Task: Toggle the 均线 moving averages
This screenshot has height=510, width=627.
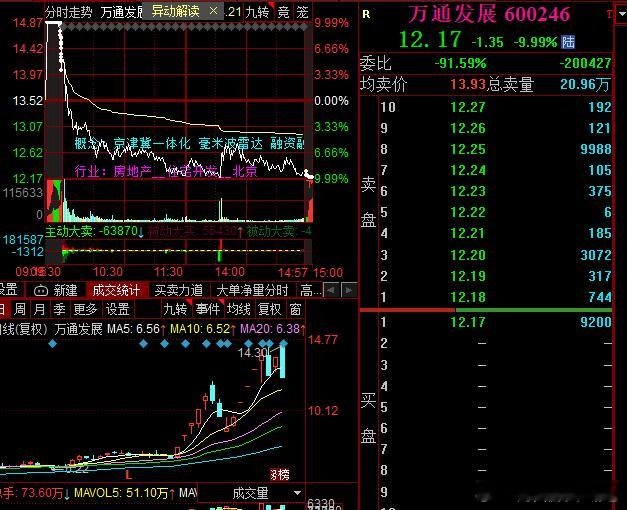Action: 238,309
